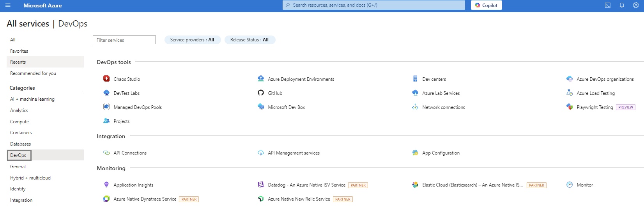Click the Elastic Cloud icon
The width and height of the screenshot is (644, 208).
415,185
